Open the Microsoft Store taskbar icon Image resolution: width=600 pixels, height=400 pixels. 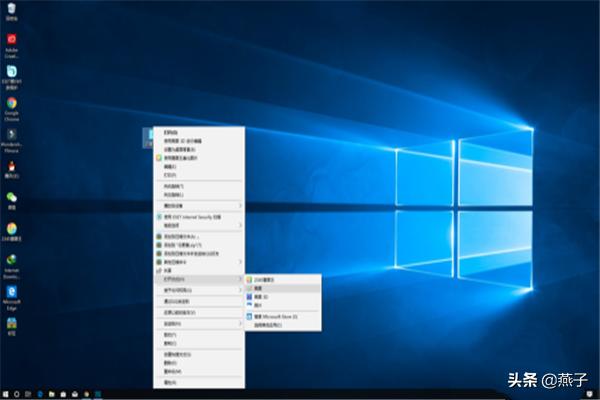tap(63, 394)
